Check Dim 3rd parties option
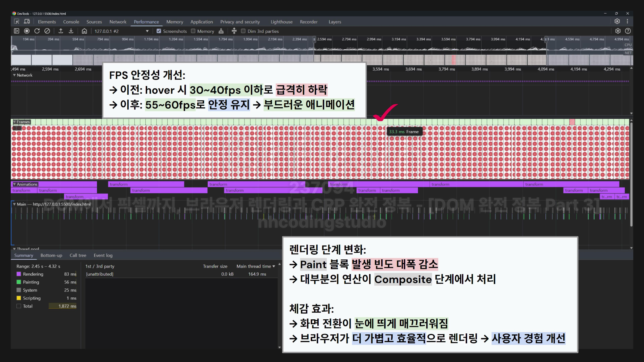This screenshot has height=362, width=644. pos(243,31)
